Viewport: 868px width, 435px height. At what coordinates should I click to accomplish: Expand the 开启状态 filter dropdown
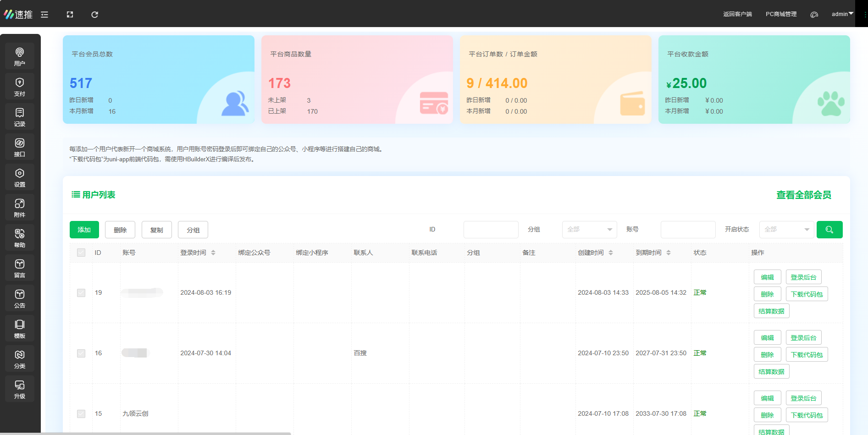click(787, 230)
